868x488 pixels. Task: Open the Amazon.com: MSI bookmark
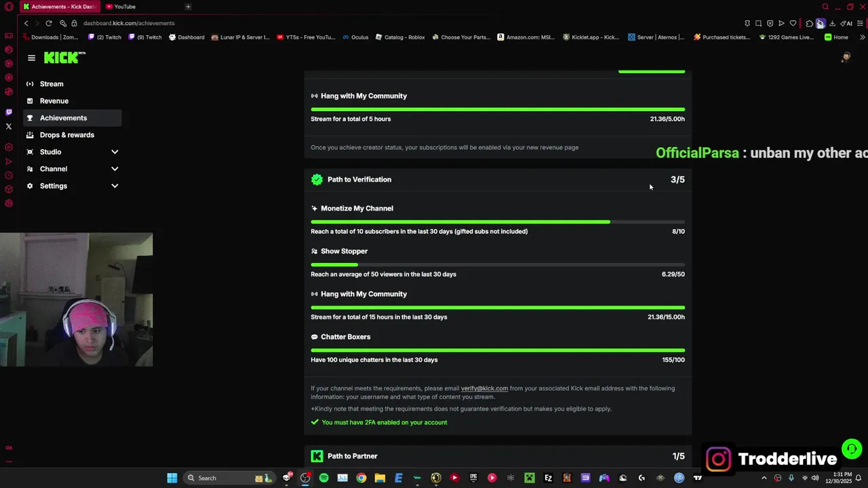click(526, 37)
